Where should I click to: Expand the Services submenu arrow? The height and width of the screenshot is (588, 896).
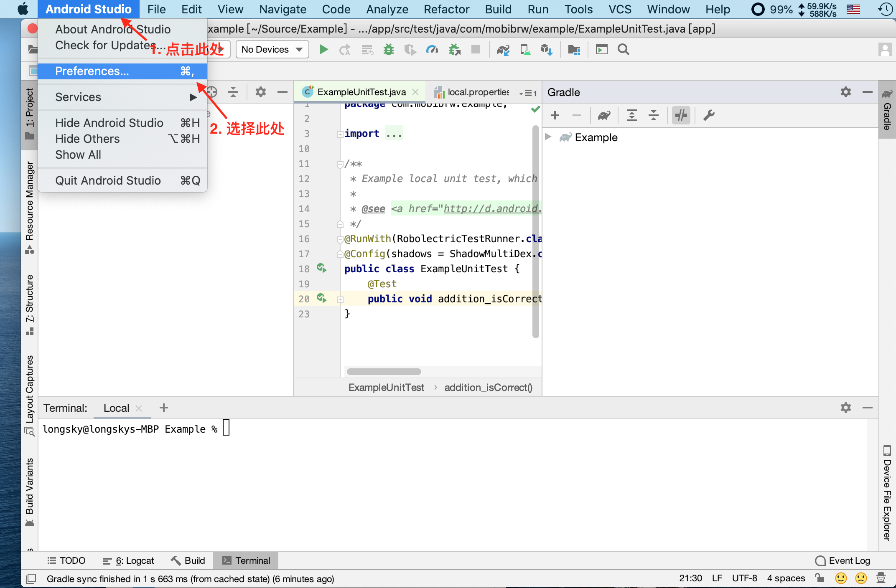coord(193,97)
